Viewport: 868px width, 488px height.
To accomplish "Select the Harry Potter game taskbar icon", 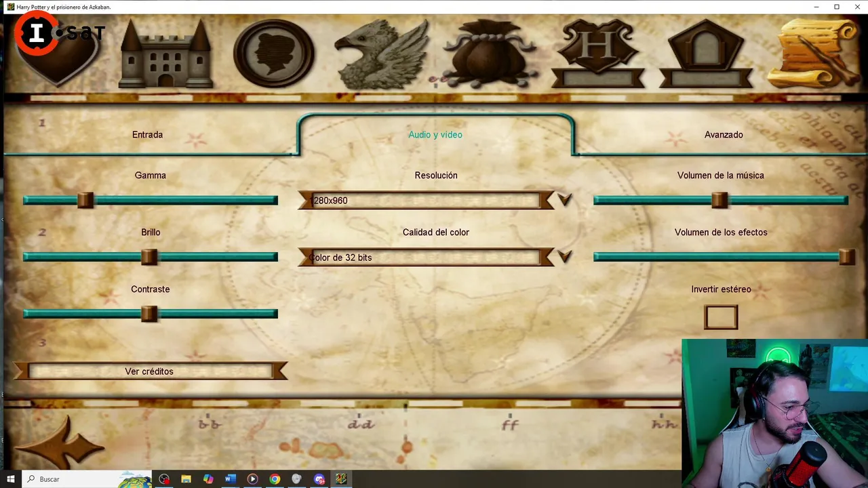I will [341, 479].
